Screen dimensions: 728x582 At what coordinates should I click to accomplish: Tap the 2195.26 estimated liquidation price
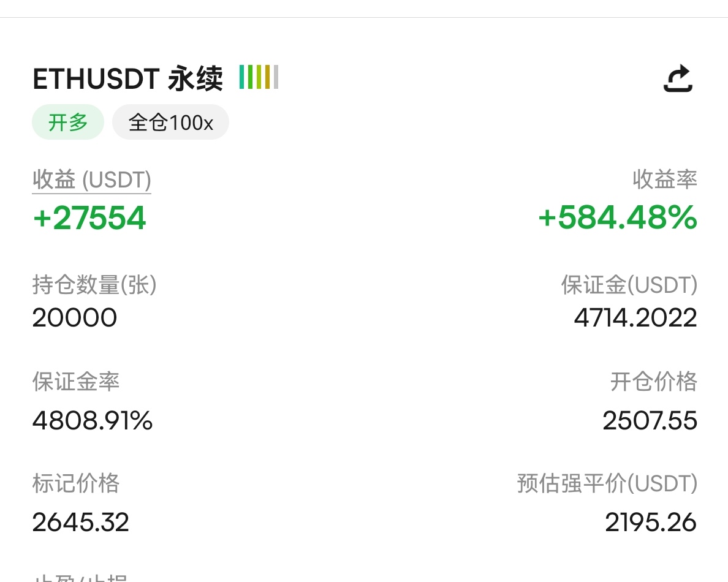coord(651,523)
